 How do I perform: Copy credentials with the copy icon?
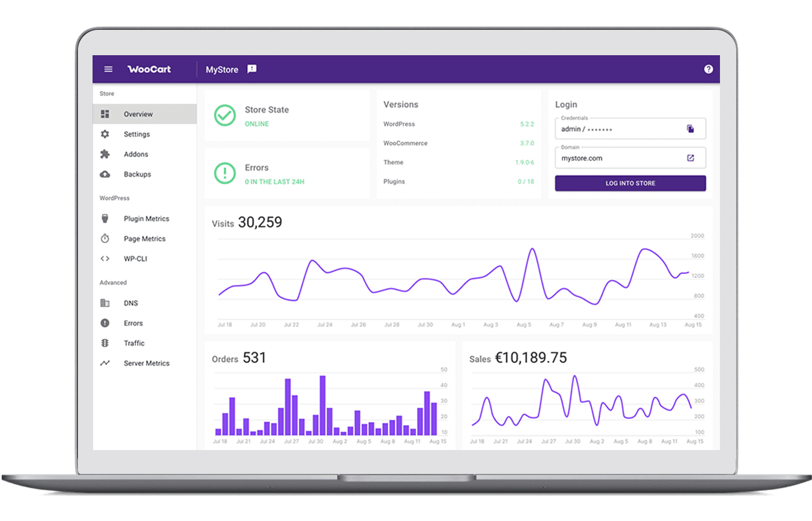click(690, 128)
